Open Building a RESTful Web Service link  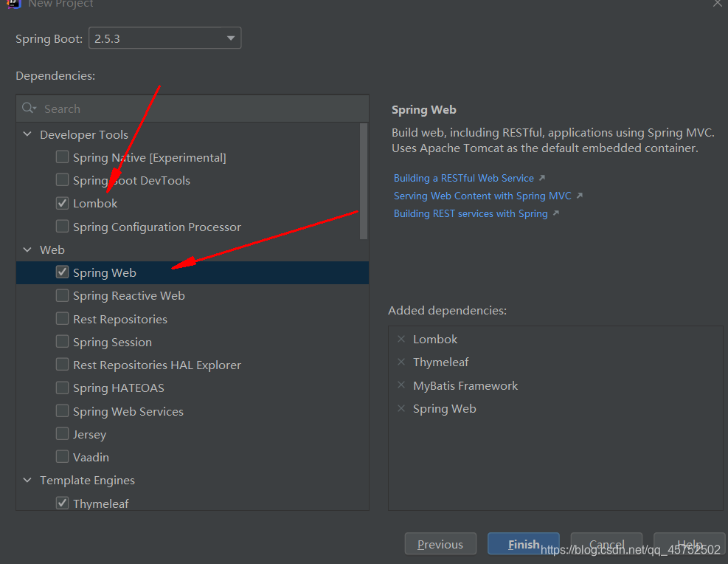tap(463, 178)
